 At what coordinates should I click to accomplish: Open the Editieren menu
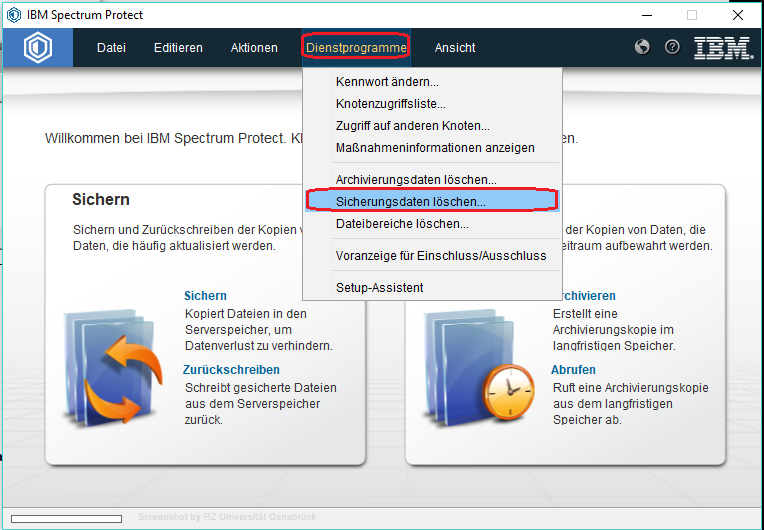tap(178, 48)
